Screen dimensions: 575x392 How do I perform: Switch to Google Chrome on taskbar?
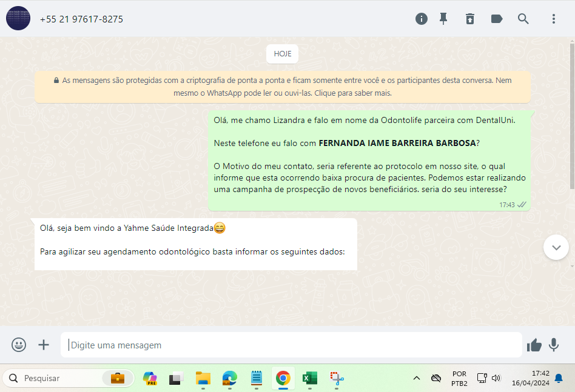coord(283,378)
